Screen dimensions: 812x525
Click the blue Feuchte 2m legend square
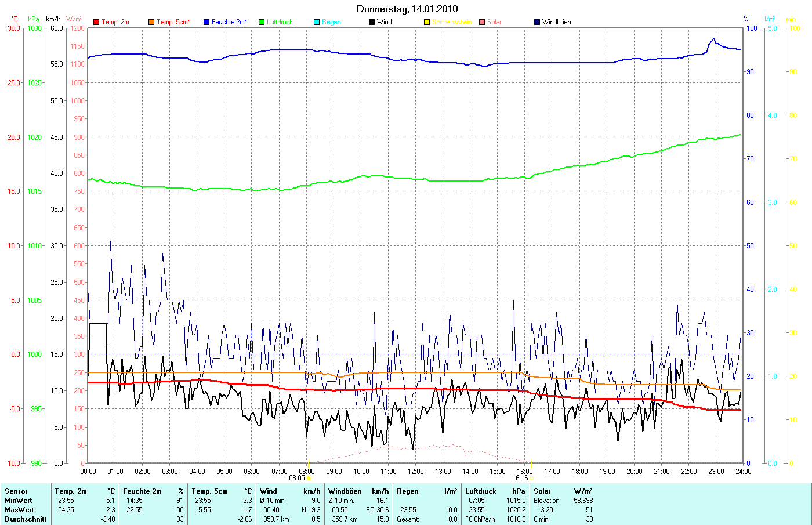pyautogui.click(x=206, y=22)
